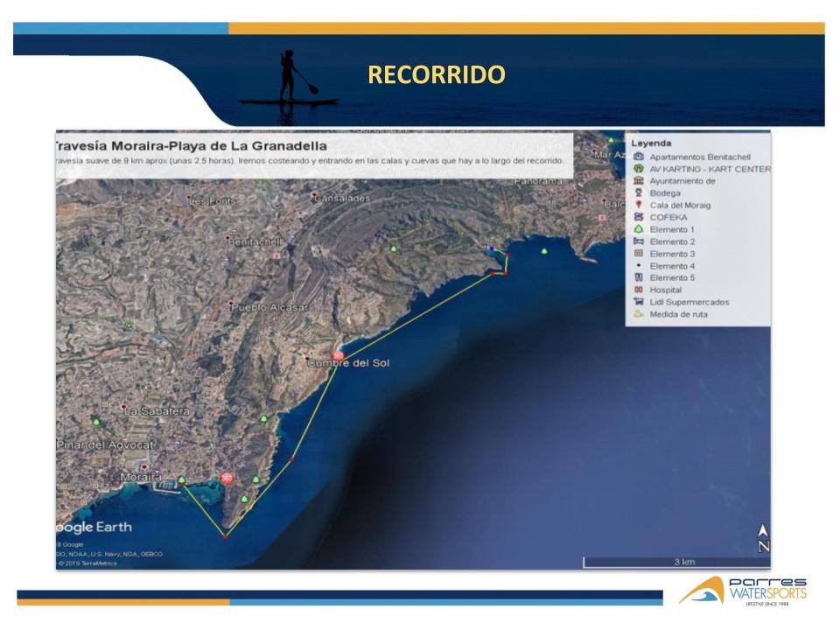Click the Moraira place label on map
Viewport: 840px width, 630px height.
138,478
